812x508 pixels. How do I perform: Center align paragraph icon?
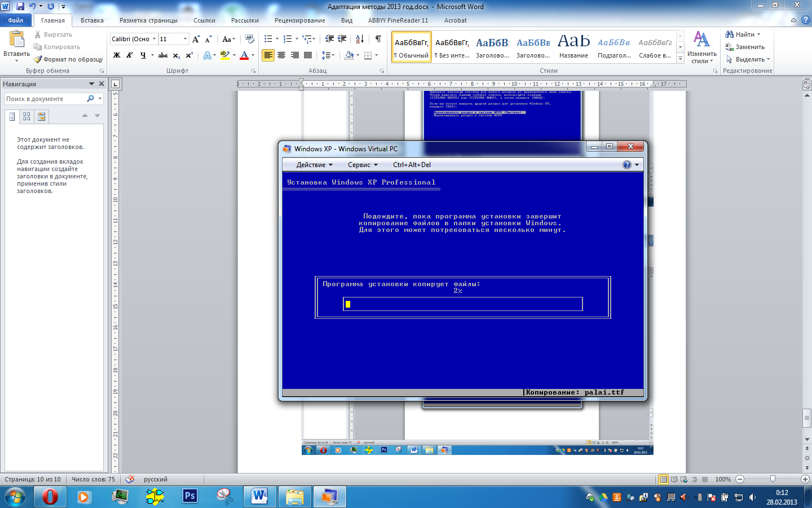pyautogui.click(x=281, y=55)
